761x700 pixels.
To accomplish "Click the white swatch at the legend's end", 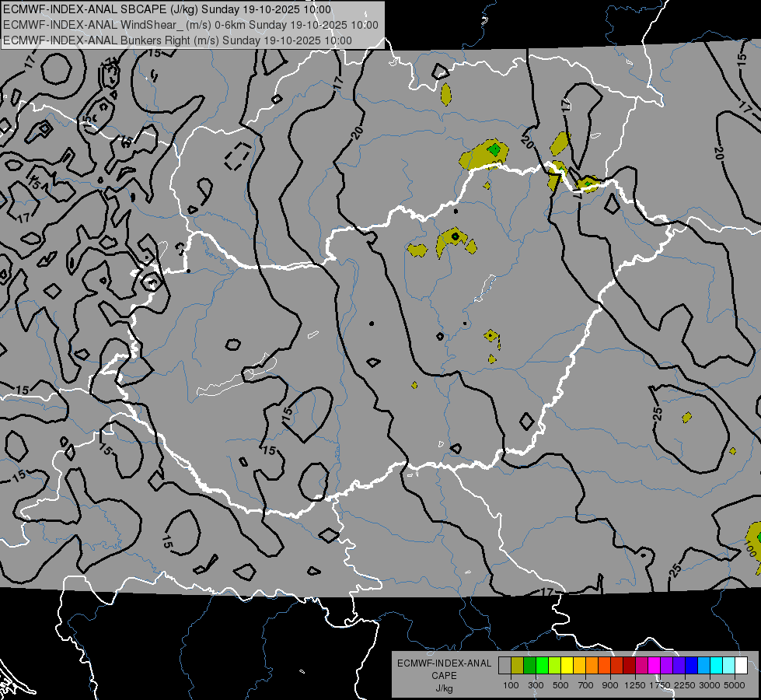I will (742, 665).
